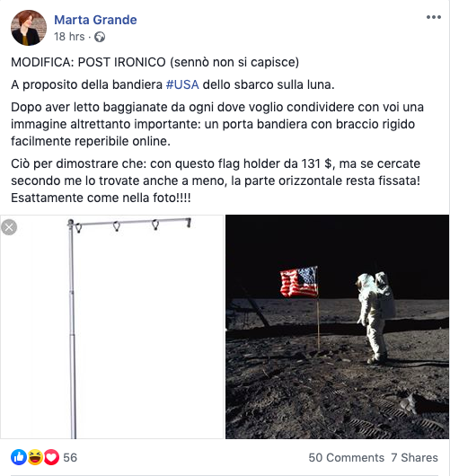Viewport: 450px width, 476px height.
Task: Expand the 50 Comments section
Action: click(347, 457)
